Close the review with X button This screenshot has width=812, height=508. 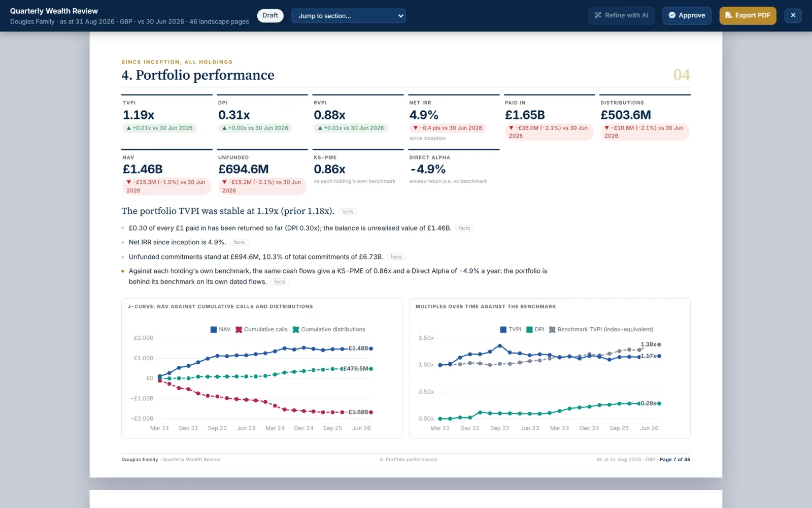pos(793,15)
